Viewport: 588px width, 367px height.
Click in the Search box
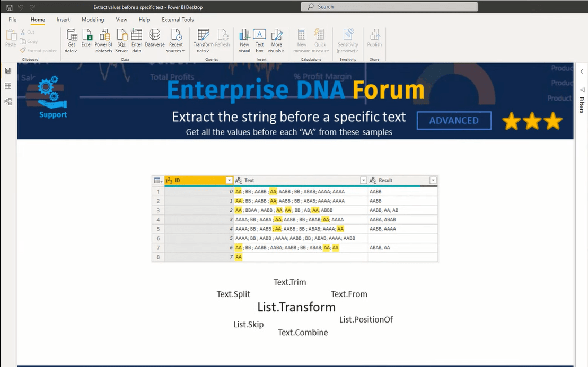click(389, 7)
